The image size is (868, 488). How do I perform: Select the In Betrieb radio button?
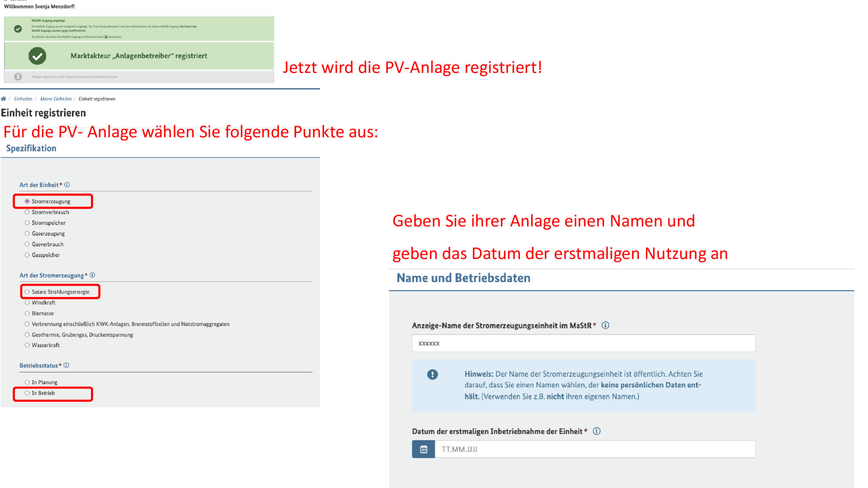click(27, 393)
